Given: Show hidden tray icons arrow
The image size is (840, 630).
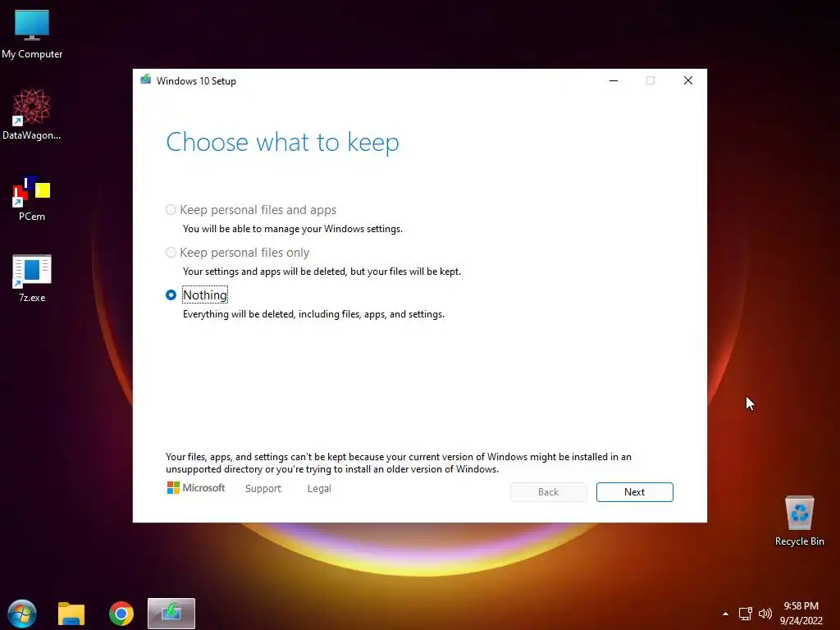Looking at the screenshot, I should [x=725, y=614].
